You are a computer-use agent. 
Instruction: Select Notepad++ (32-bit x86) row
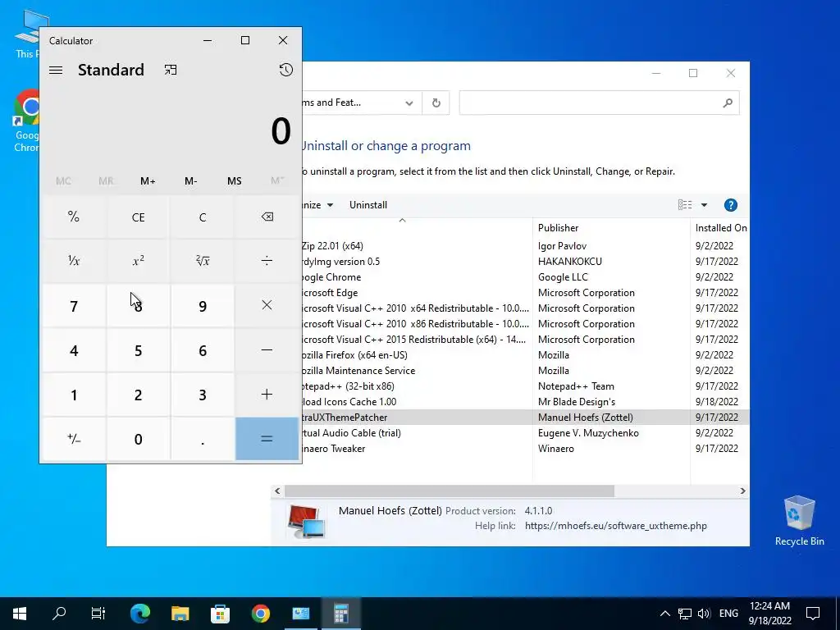click(x=526, y=386)
